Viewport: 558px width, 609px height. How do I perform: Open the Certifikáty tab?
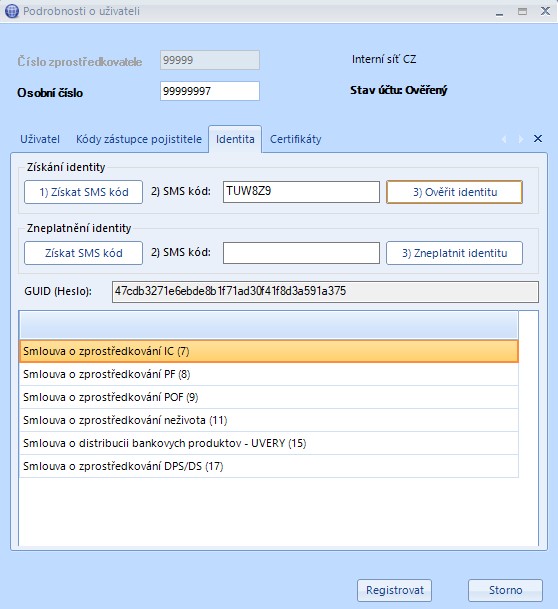tap(296, 139)
